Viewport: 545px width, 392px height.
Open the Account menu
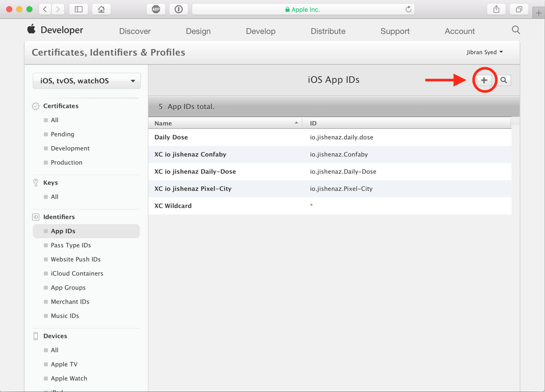coord(460,31)
